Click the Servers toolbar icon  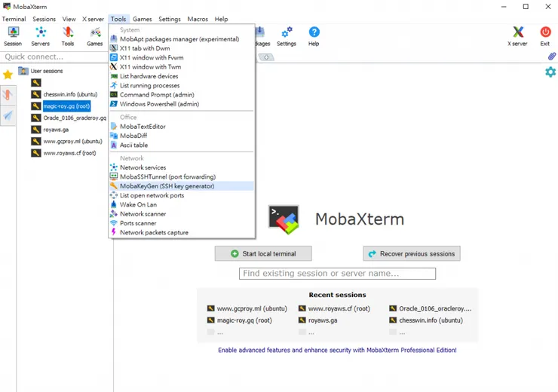pos(40,36)
